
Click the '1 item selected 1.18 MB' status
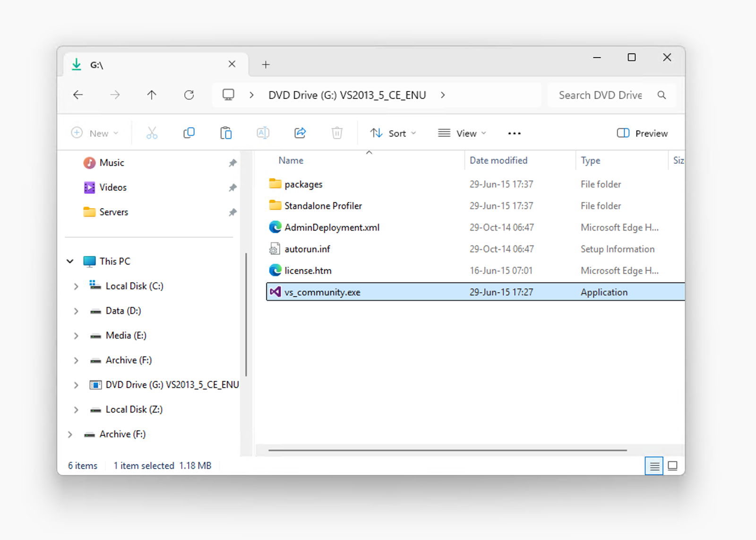click(x=163, y=466)
